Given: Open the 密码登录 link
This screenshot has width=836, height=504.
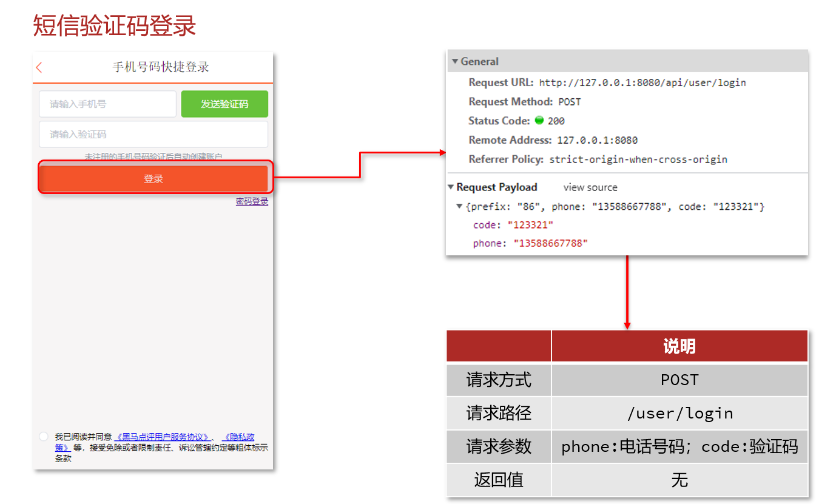Looking at the screenshot, I should (x=252, y=201).
